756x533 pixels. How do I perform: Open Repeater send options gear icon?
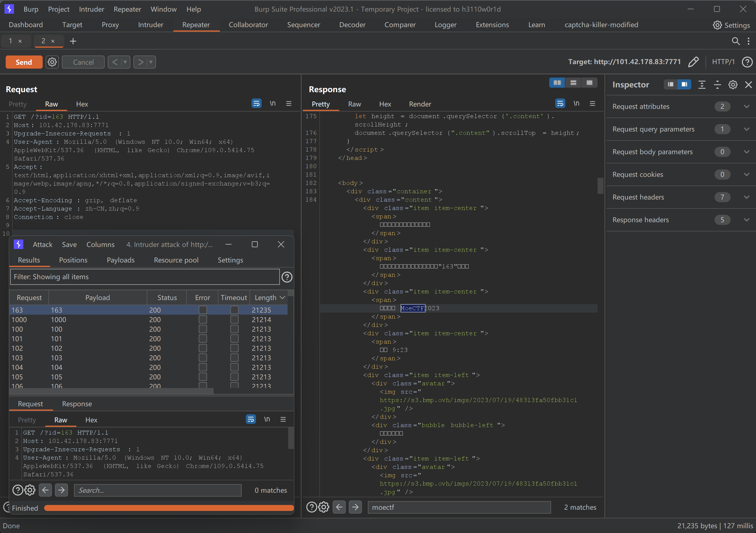[52, 62]
